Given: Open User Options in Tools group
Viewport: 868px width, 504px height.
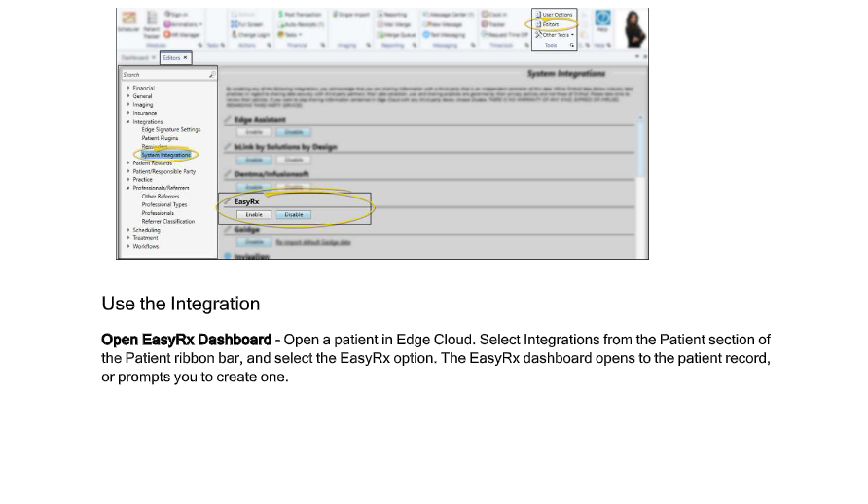Looking at the screenshot, I should (x=554, y=15).
